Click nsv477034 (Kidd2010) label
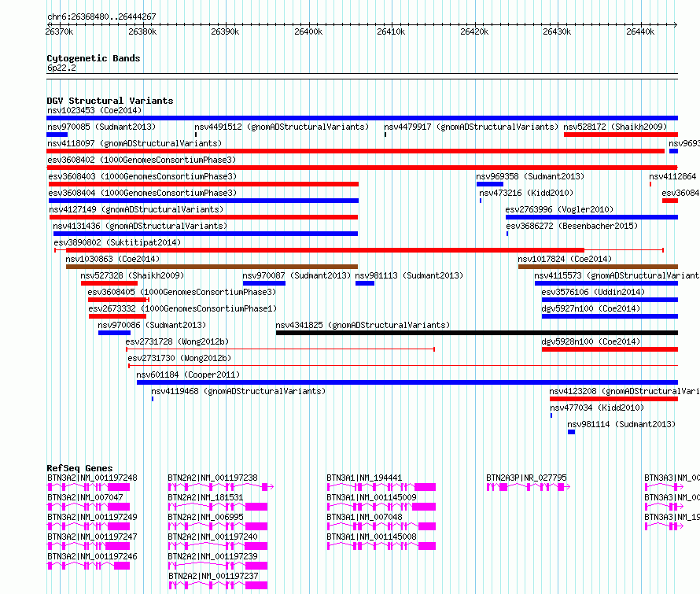Viewport: 700px width, 594px height. 597,408
